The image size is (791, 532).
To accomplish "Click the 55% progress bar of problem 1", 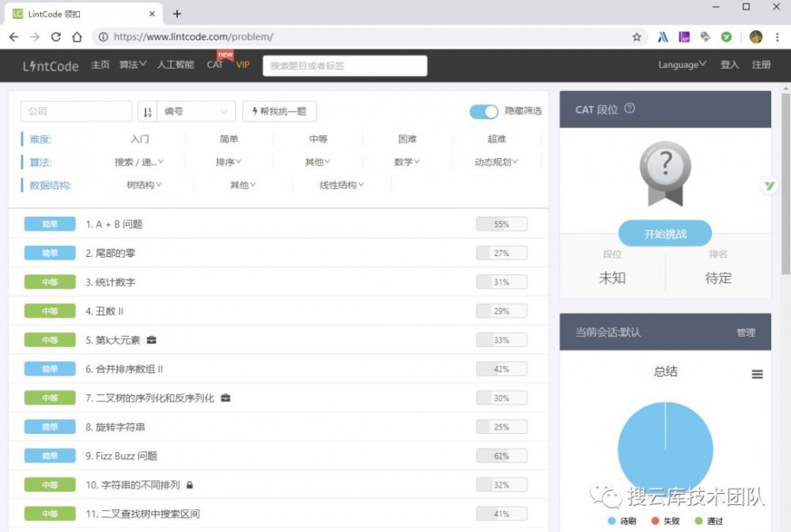I will click(501, 224).
